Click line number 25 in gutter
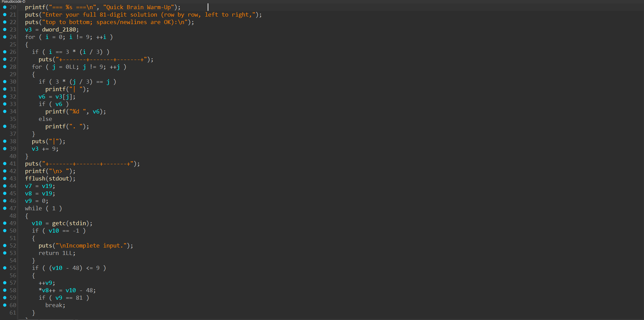644x320 pixels. tap(13, 44)
